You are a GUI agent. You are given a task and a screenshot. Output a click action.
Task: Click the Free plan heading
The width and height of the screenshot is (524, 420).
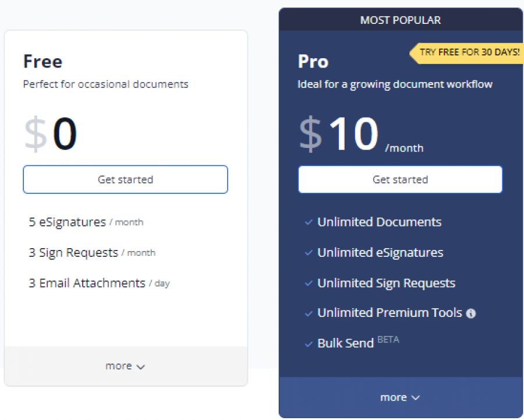coord(43,61)
